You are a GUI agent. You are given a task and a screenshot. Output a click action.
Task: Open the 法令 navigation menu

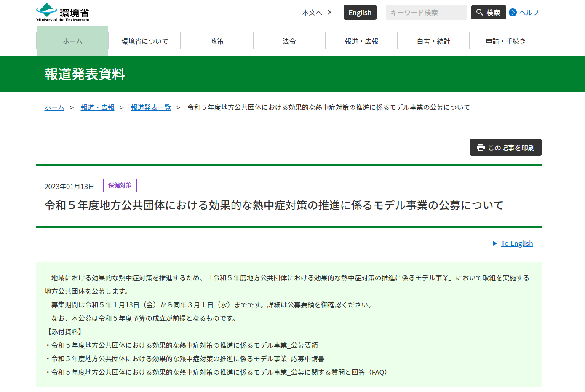pos(289,41)
